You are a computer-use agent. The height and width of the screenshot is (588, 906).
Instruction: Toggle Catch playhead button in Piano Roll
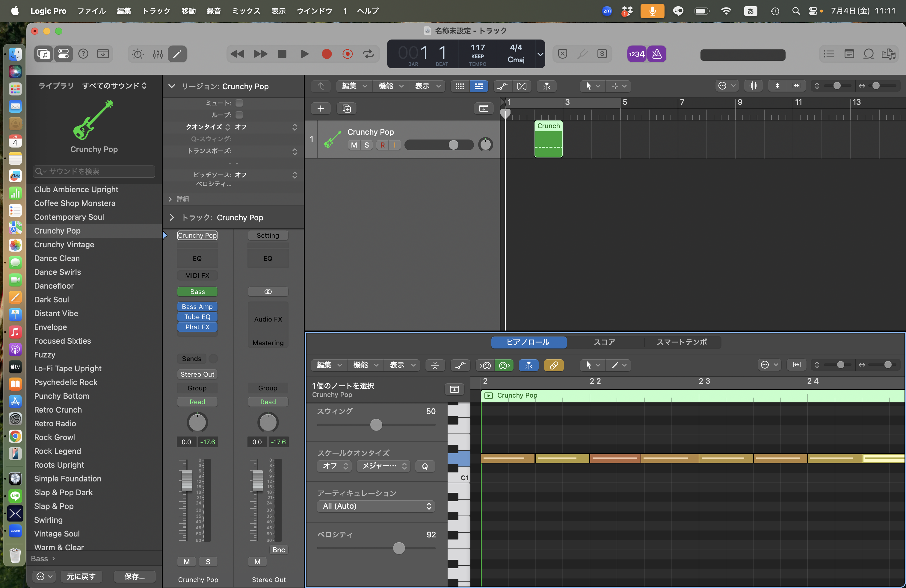coord(529,365)
